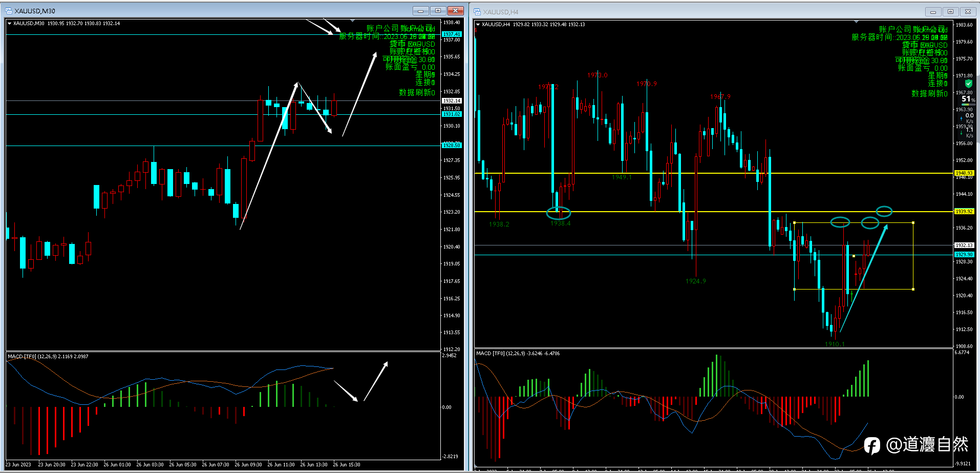Select the 1932.13 current price label in H4
This screenshot has width=980, height=473.
tap(964, 245)
